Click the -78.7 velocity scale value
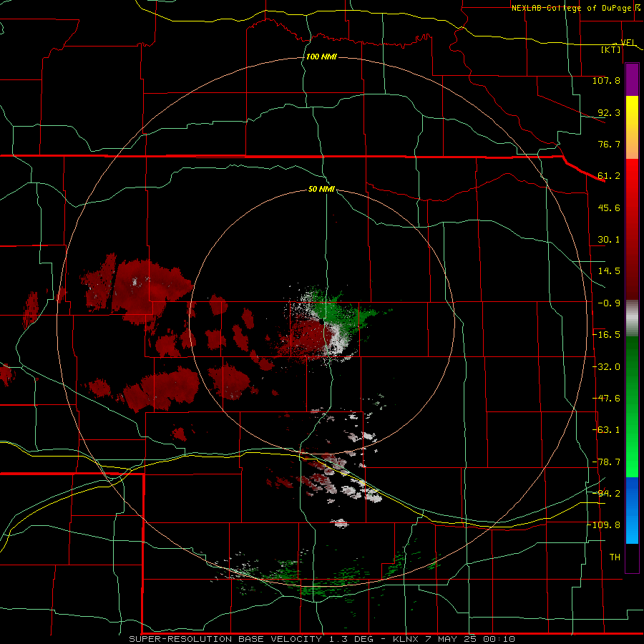Viewport: 644px width, 644px height. pyautogui.click(x=606, y=462)
